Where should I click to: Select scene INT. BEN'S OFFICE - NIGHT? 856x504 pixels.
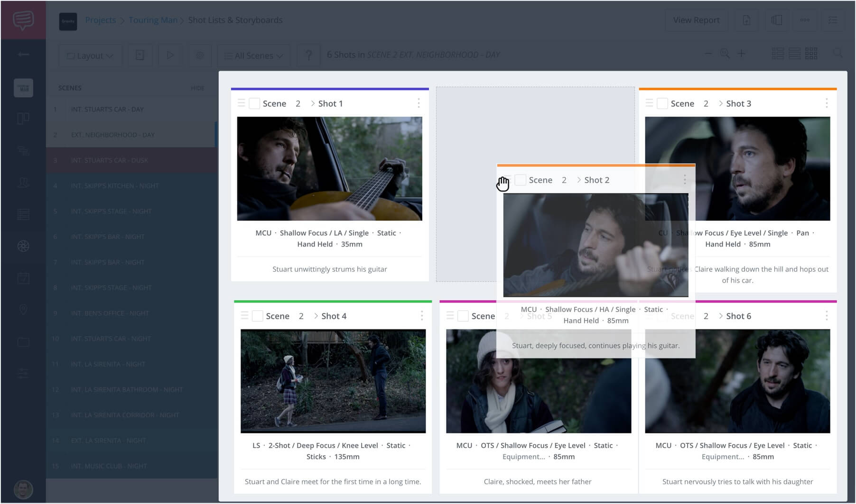pos(131,313)
